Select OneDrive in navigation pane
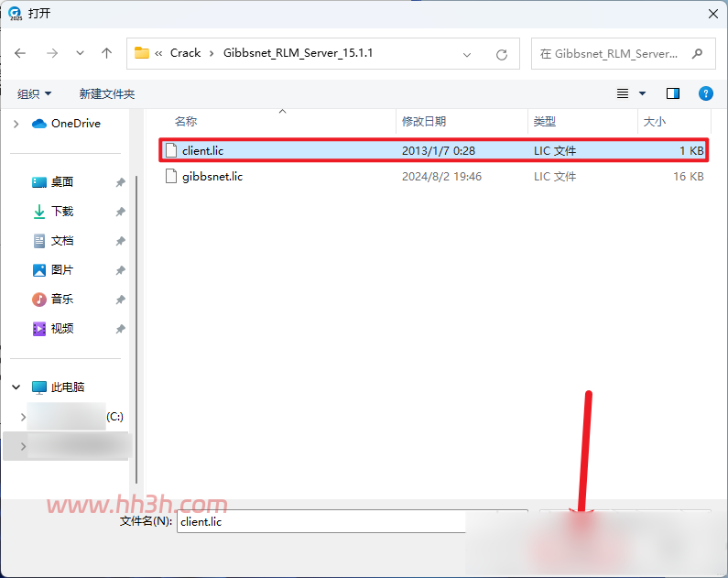This screenshot has height=578, width=728. tap(66, 124)
